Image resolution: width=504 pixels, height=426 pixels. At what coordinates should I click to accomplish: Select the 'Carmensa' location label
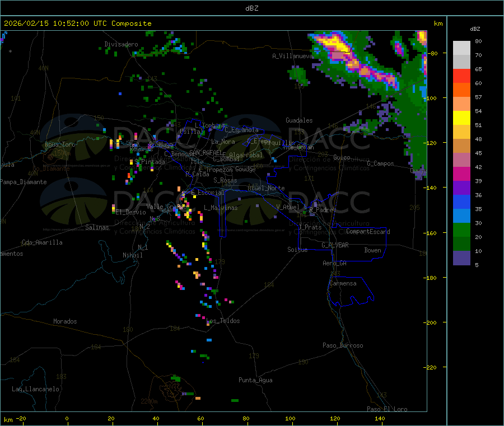(343, 283)
